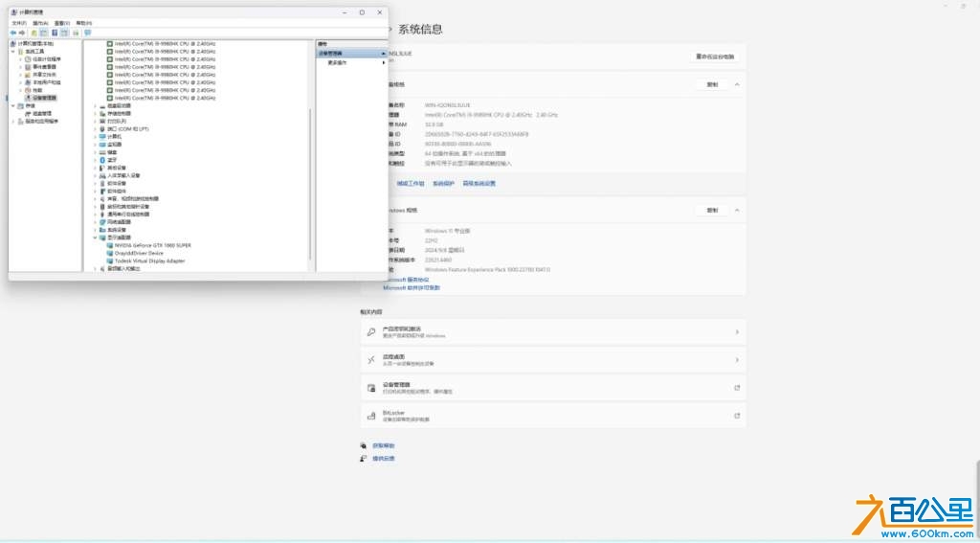Click the lock icon beside BitLocker

coord(371,416)
